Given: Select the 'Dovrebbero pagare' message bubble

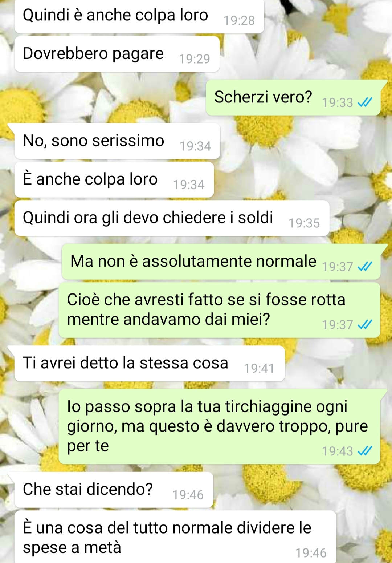Looking at the screenshot, I should (x=117, y=54).
